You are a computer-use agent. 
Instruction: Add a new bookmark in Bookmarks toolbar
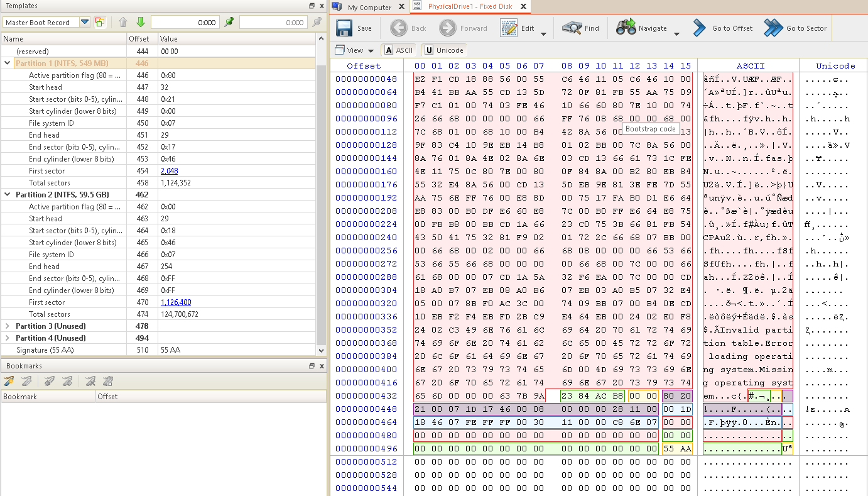(x=9, y=381)
